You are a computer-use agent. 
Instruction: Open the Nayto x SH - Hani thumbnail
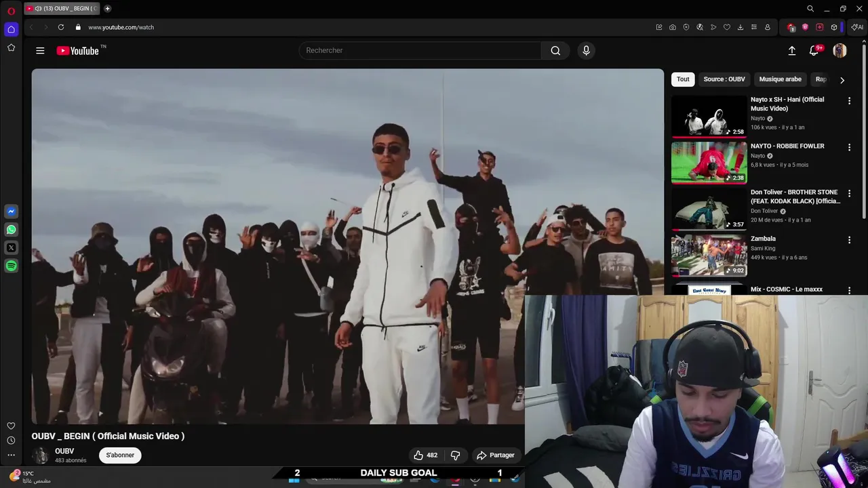click(x=709, y=116)
